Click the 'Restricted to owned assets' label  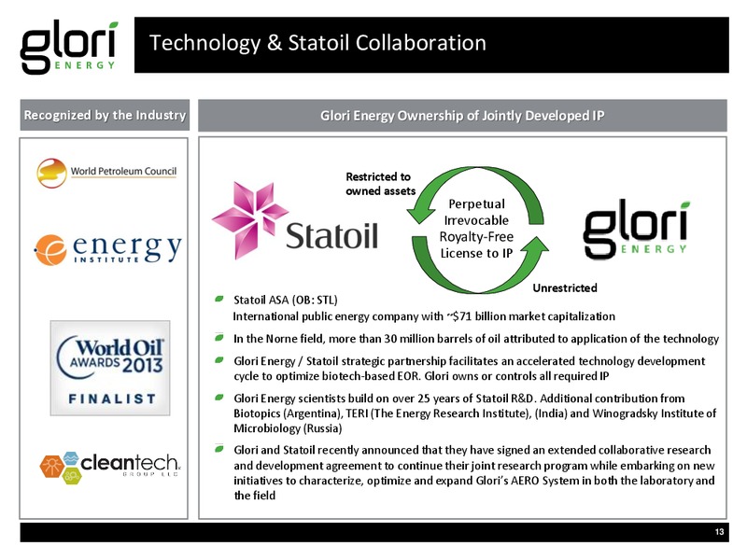click(380, 184)
